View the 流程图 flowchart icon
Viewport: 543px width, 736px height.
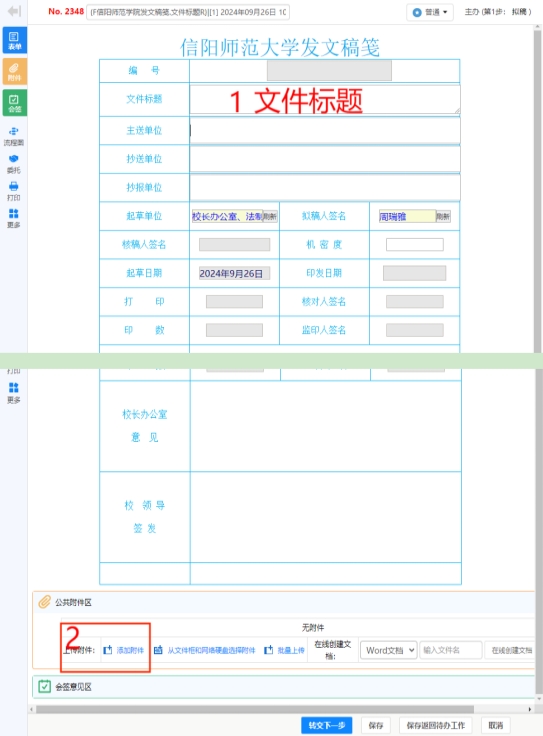pos(14,136)
